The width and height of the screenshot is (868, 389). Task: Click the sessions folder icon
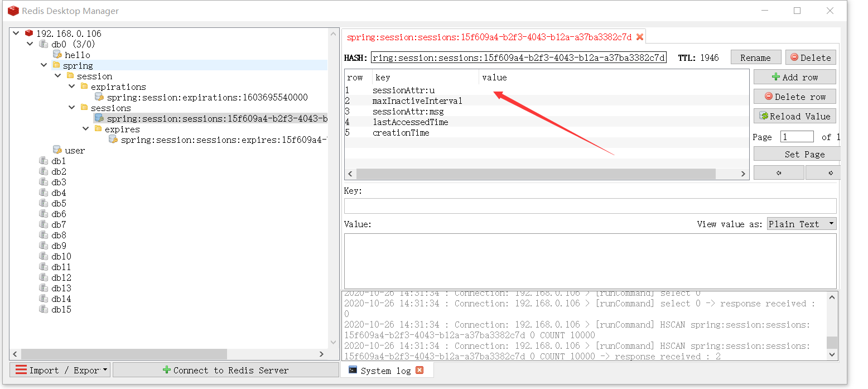[84, 108]
